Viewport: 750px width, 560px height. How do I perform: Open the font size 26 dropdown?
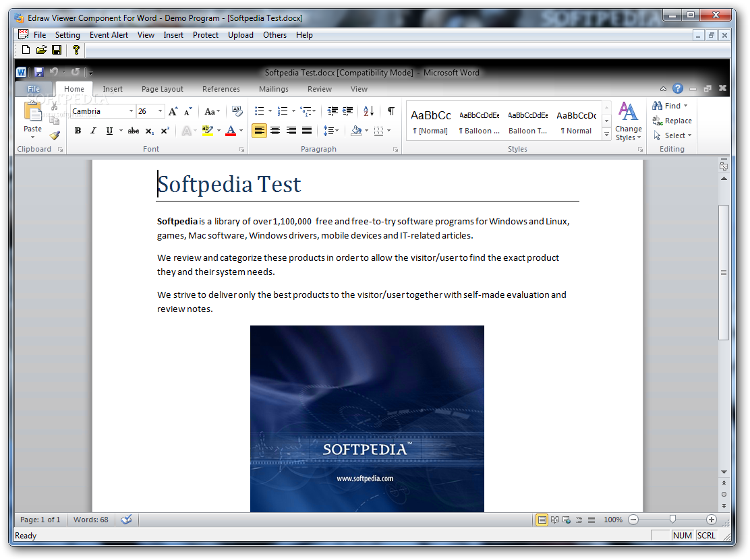161,111
